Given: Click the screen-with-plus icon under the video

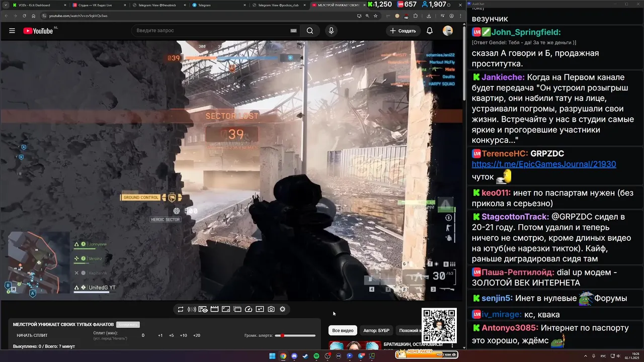Looking at the screenshot, I should point(260,309).
